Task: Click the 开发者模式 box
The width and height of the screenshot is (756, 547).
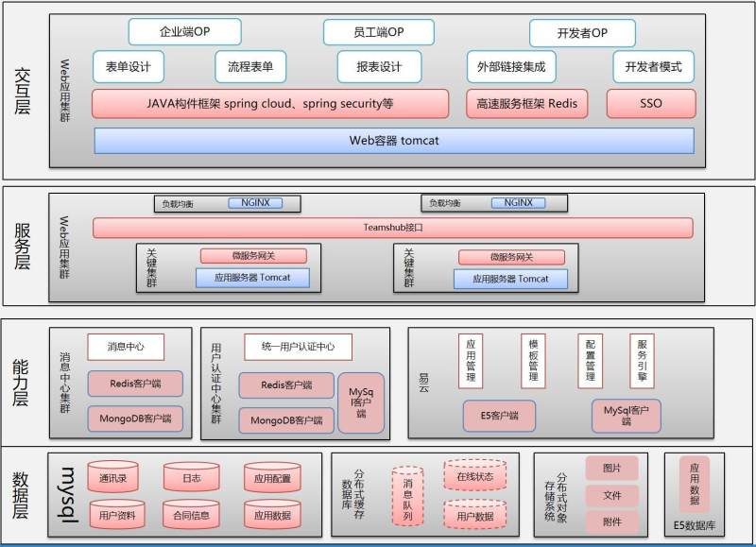Action: coord(653,66)
